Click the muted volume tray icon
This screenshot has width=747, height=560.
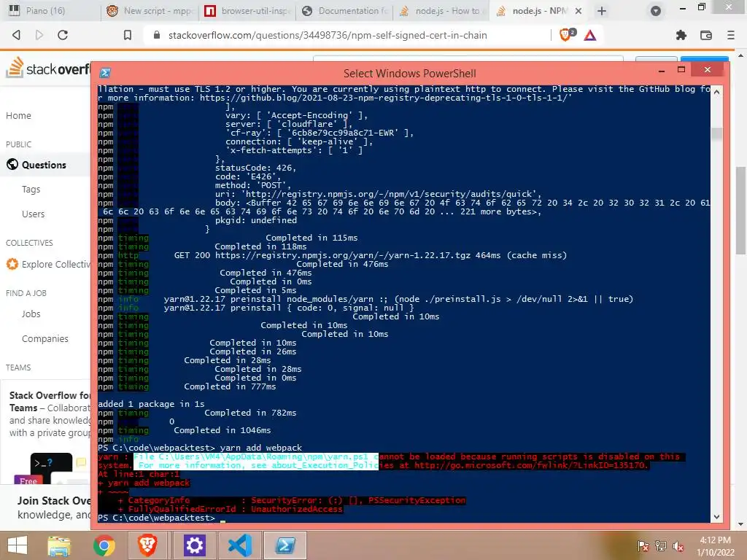point(678,546)
